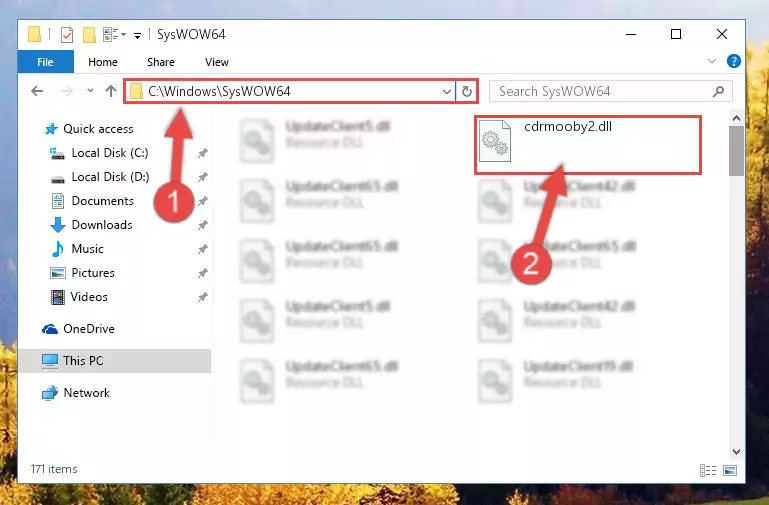Maximize the SysWOW64 window

point(676,34)
